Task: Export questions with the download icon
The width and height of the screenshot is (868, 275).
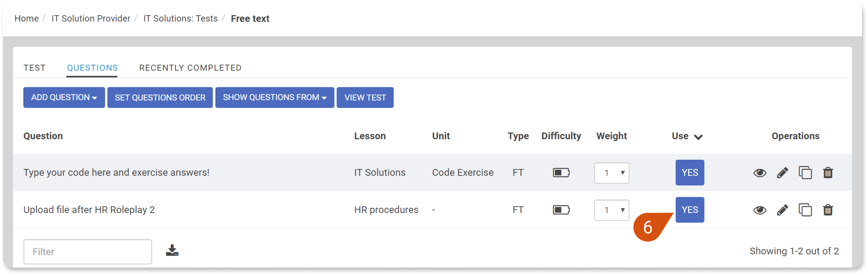Action: (172, 250)
